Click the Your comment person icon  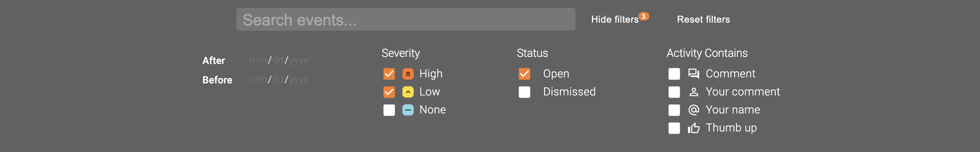[693, 92]
